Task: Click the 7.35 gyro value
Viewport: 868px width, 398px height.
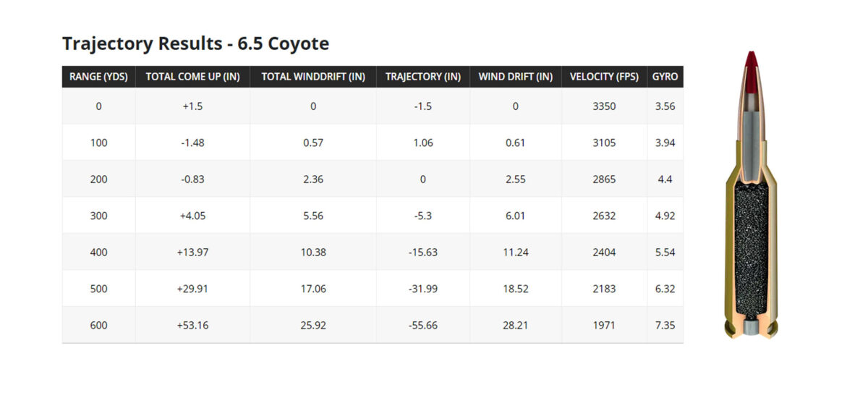Action: tap(665, 325)
